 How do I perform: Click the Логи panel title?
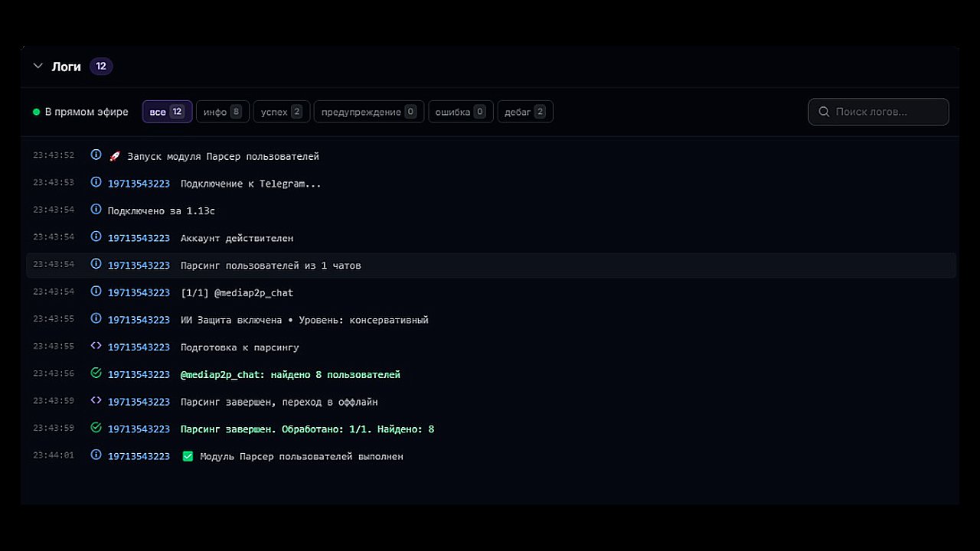point(66,67)
